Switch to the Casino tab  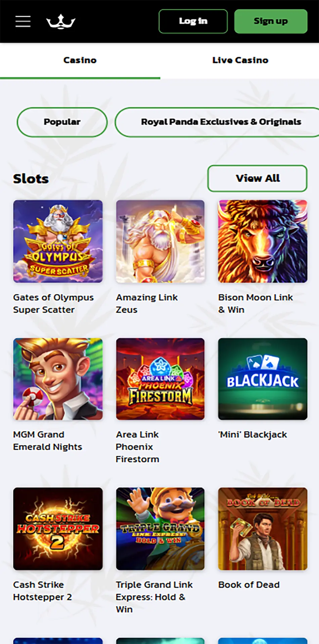80,60
